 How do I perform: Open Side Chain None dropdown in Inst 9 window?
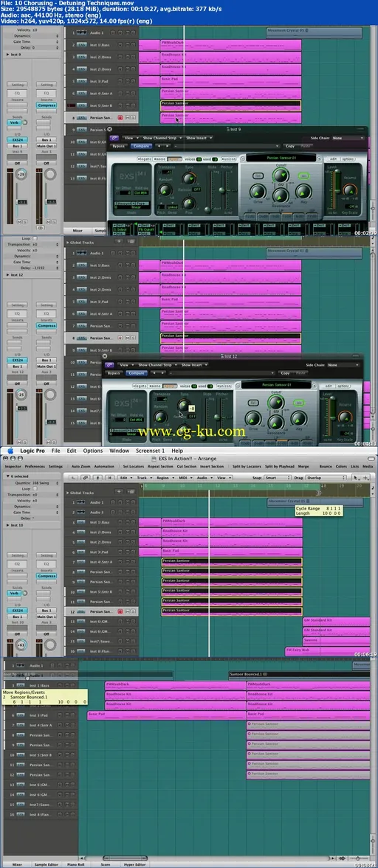click(x=348, y=138)
